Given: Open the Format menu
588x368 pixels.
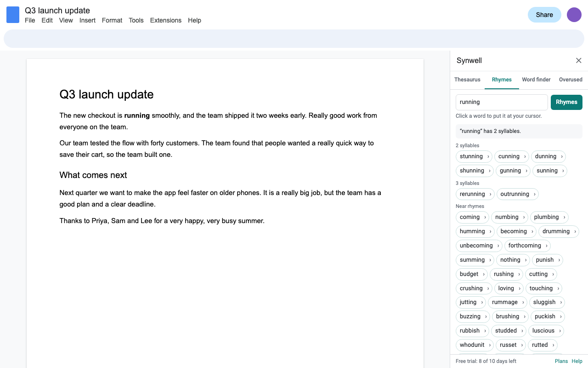Looking at the screenshot, I should click(112, 20).
